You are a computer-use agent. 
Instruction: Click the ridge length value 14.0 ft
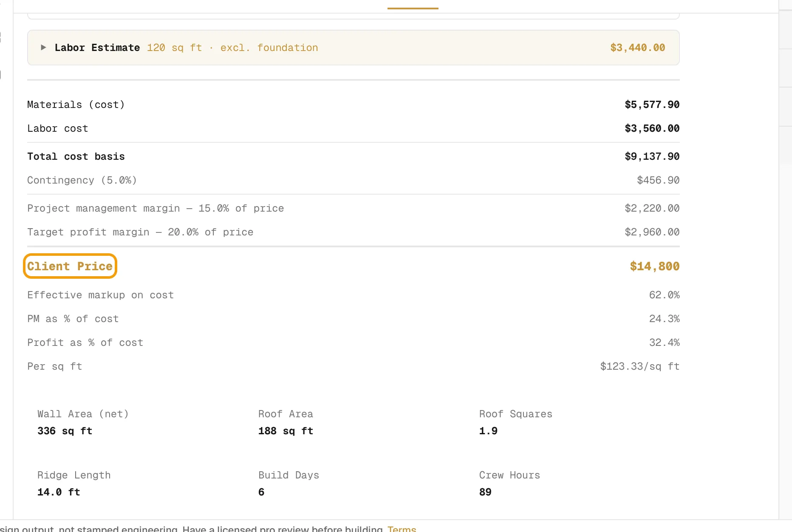(x=59, y=492)
